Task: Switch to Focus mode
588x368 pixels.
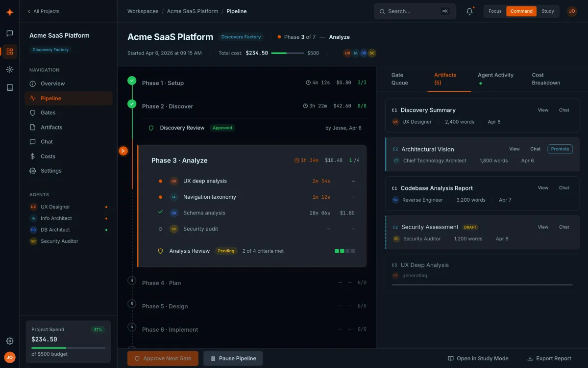Action: pyautogui.click(x=495, y=11)
